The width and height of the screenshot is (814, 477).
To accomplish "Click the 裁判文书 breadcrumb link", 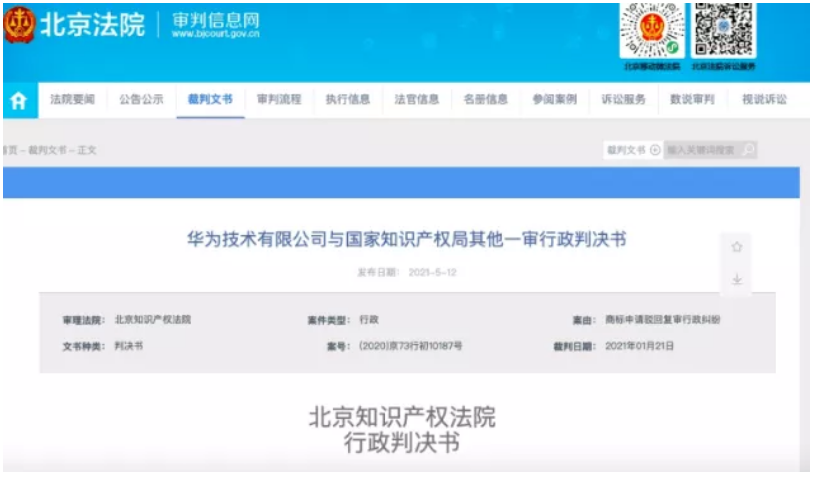I will 47,151.
